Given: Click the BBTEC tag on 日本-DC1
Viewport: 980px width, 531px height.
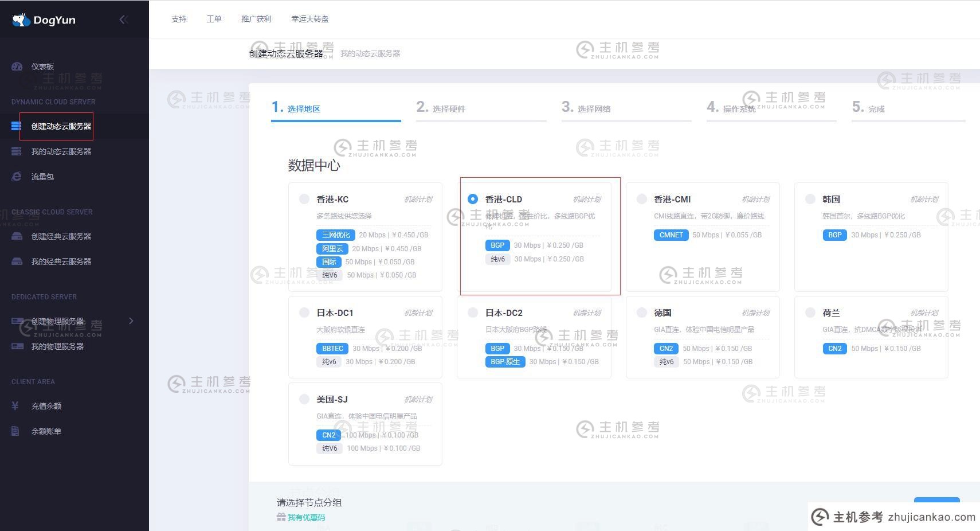Looking at the screenshot, I should point(332,349).
